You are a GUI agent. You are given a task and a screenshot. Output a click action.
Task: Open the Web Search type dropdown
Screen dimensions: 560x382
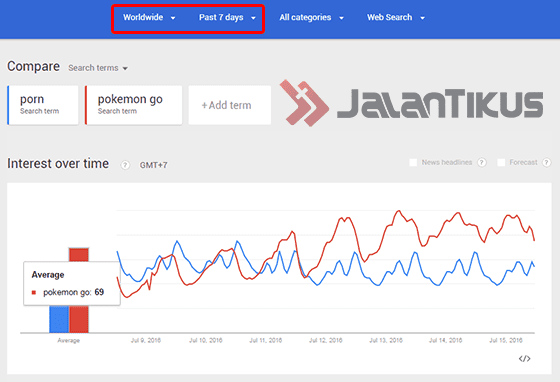pos(396,17)
